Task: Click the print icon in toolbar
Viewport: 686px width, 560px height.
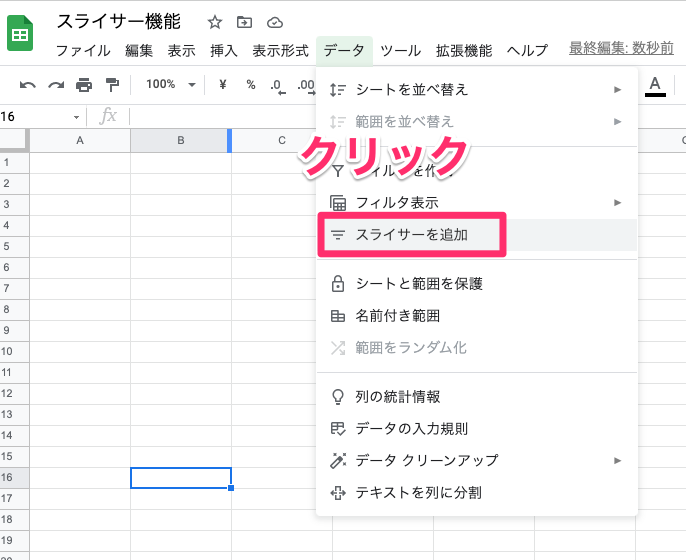Action: tap(84, 85)
